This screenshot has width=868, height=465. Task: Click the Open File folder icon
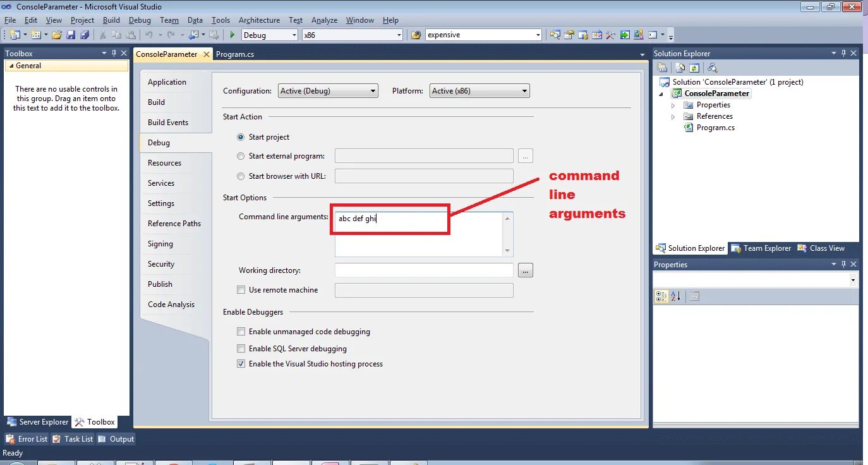[56, 35]
